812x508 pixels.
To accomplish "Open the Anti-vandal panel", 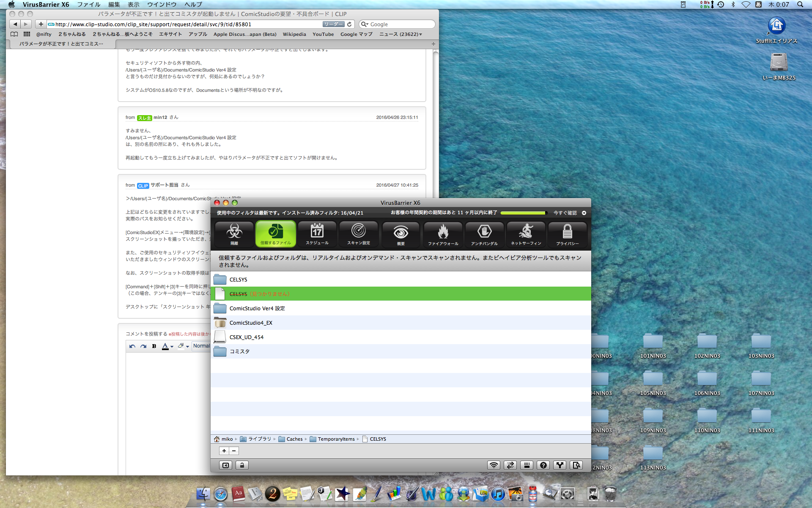I will tap(484, 234).
